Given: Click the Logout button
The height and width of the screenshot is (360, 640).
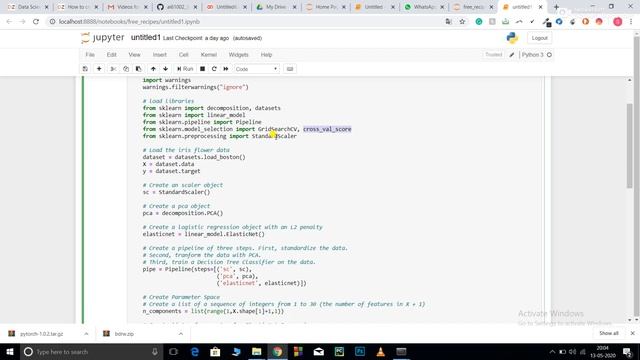Looking at the screenshot, I should click(539, 38).
